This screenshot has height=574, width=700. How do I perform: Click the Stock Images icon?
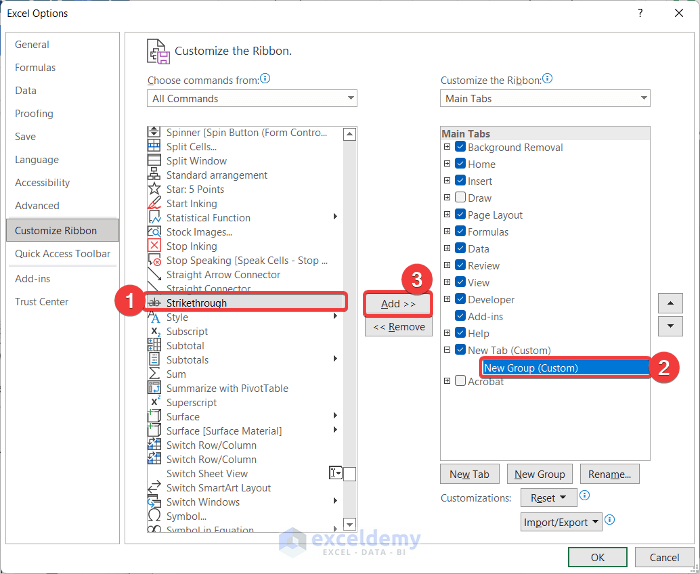[x=154, y=232]
